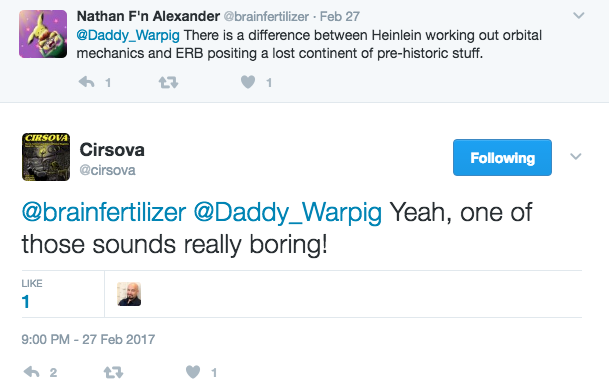Image resolution: width=609 pixels, height=391 pixels.
Task: Toggle the Following button for Cirsova
Action: coord(502,158)
